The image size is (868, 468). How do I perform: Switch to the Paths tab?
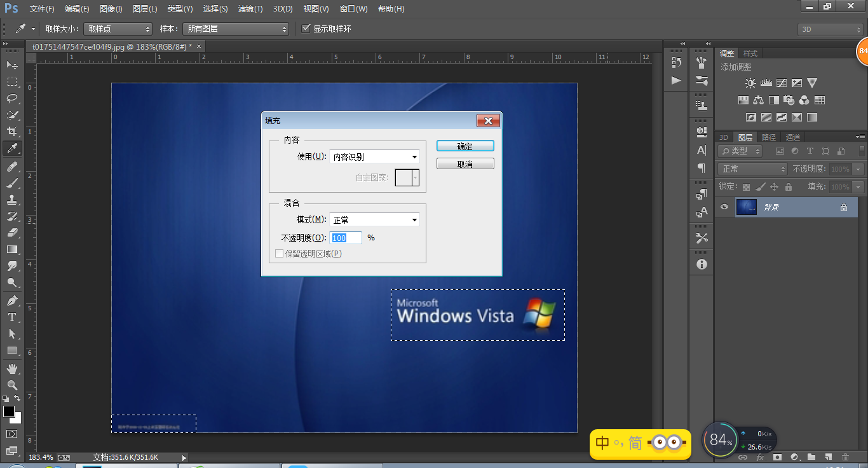(x=769, y=137)
